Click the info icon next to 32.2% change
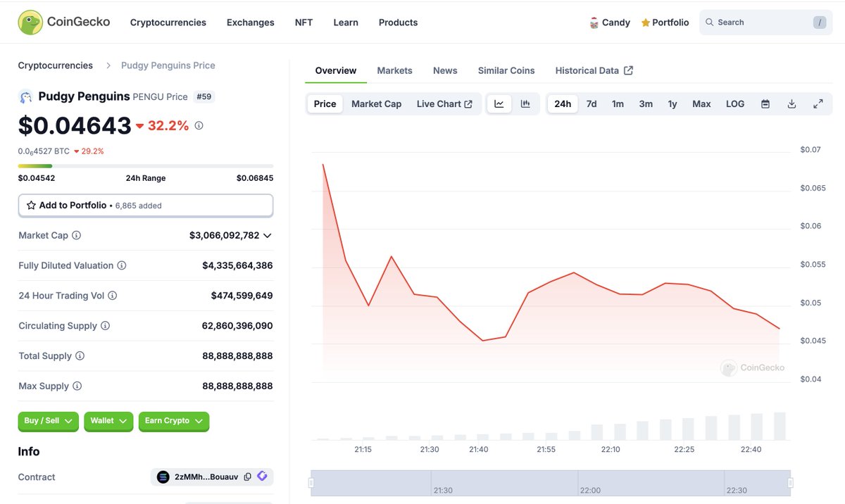The height and width of the screenshot is (504, 845). [x=199, y=125]
